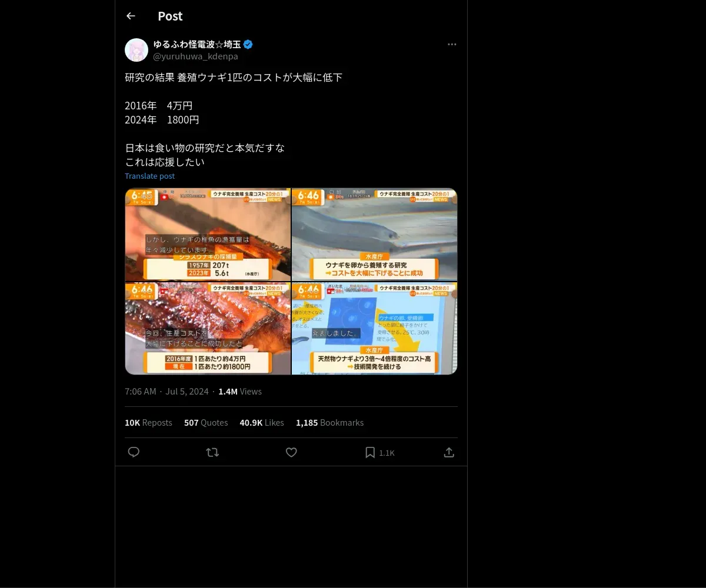Open the @yuruhuwa_kdenpa handle
Image resolution: width=706 pixels, height=588 pixels.
(x=195, y=56)
